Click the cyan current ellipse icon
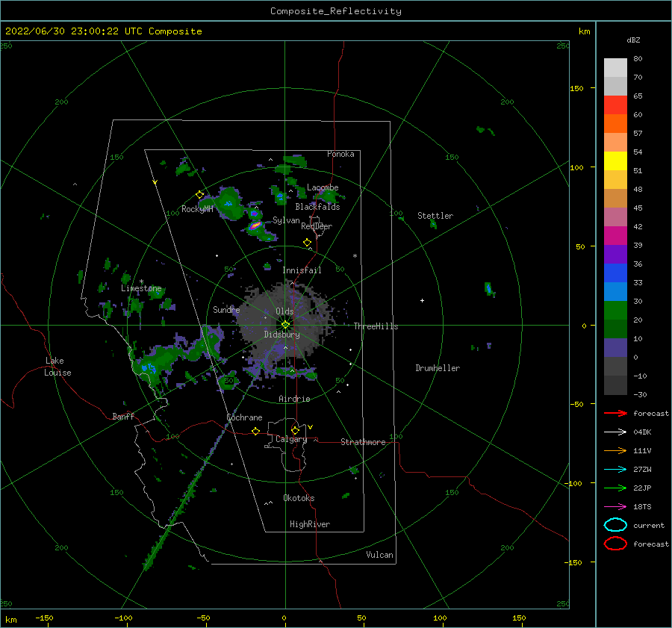Image resolution: width=672 pixels, height=628 pixels. pyautogui.click(x=615, y=525)
